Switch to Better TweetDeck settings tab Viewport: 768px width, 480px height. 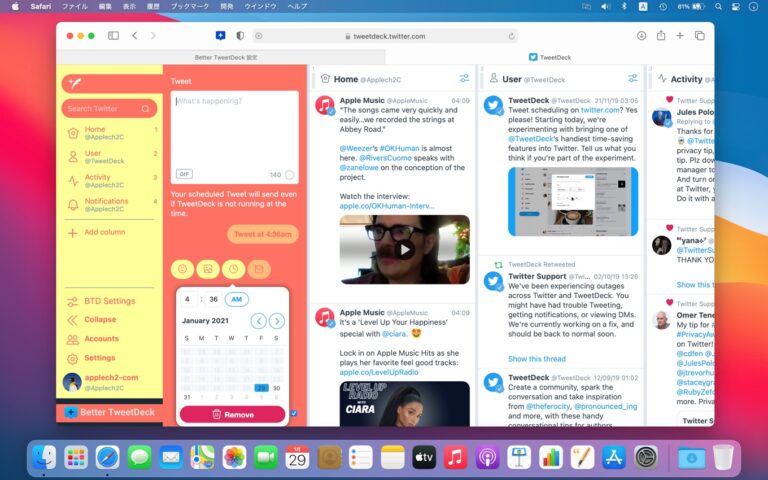(x=226, y=57)
